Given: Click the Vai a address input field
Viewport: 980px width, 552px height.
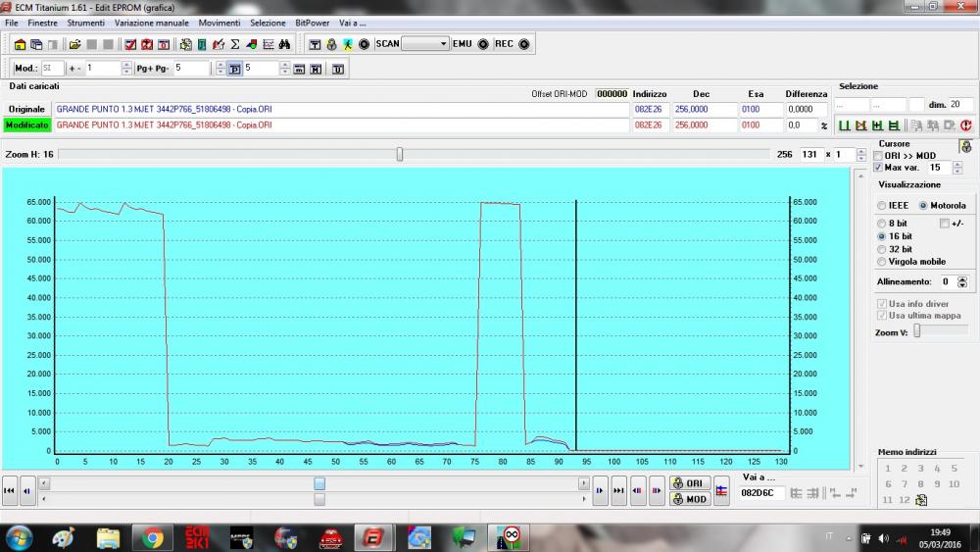Looking at the screenshot, I should coord(761,492).
